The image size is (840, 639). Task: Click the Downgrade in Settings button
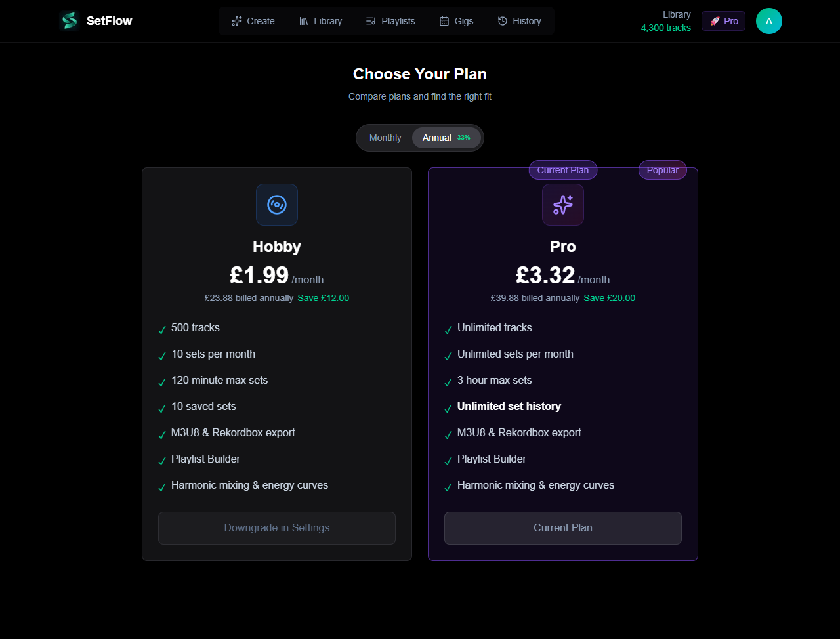click(x=277, y=528)
